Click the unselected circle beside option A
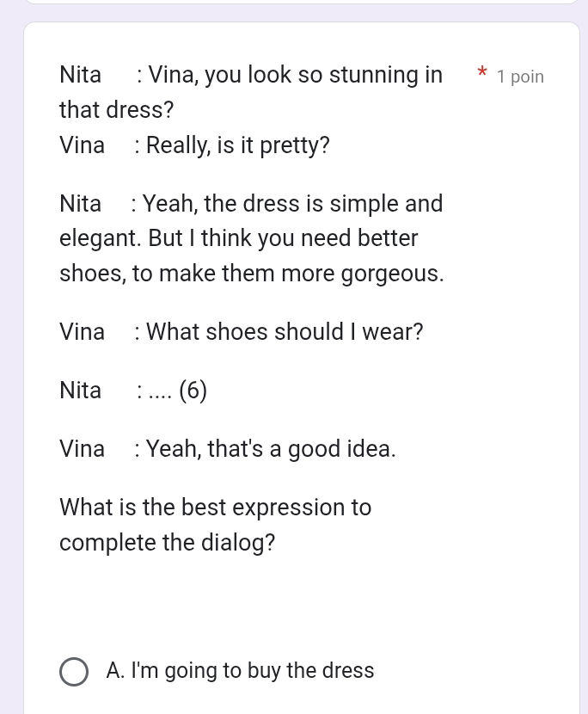Image resolution: width=588 pixels, height=714 pixels. point(74,672)
